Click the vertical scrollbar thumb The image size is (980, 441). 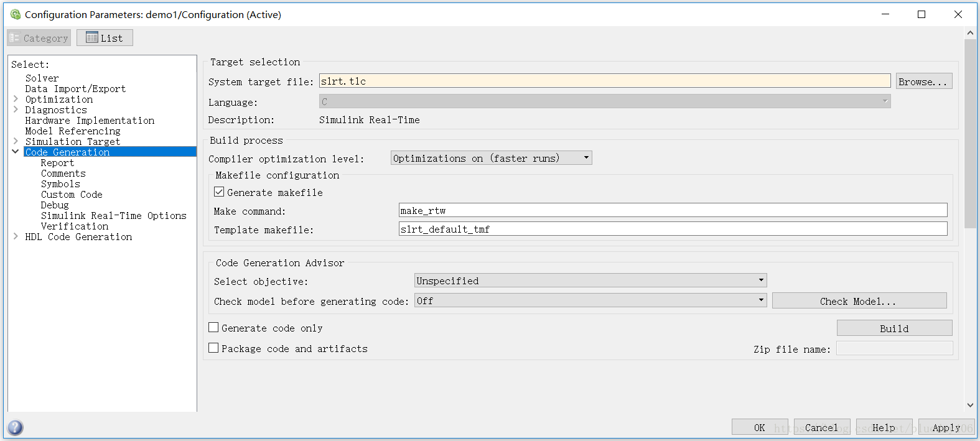[970, 134]
